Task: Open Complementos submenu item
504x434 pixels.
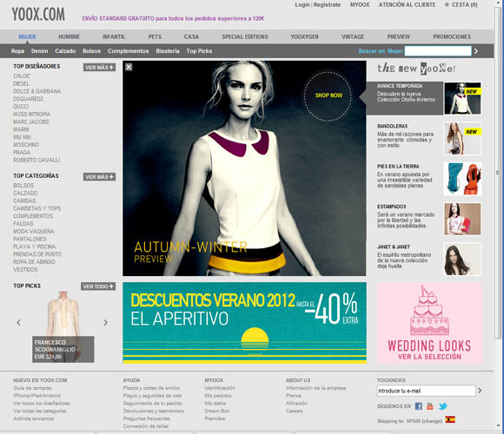Action: click(129, 51)
